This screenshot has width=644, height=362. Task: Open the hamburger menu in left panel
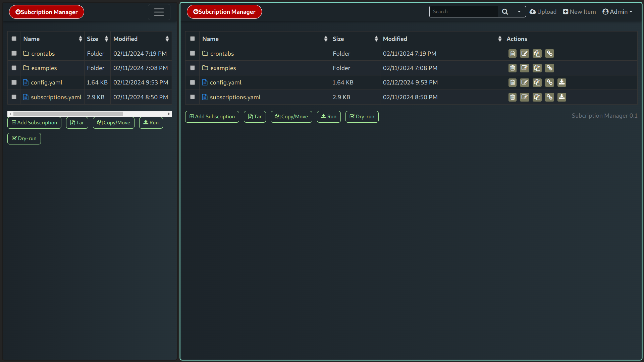(x=159, y=12)
